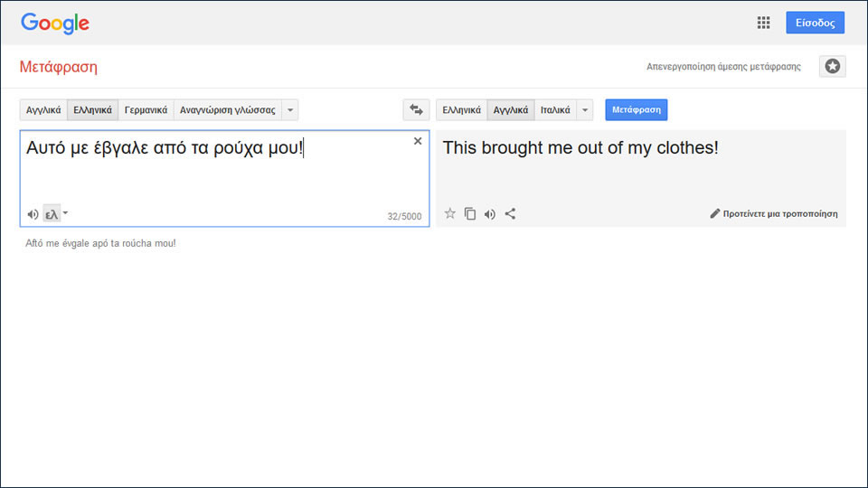
Task: Open the Phrasebook star button
Action: (x=832, y=66)
